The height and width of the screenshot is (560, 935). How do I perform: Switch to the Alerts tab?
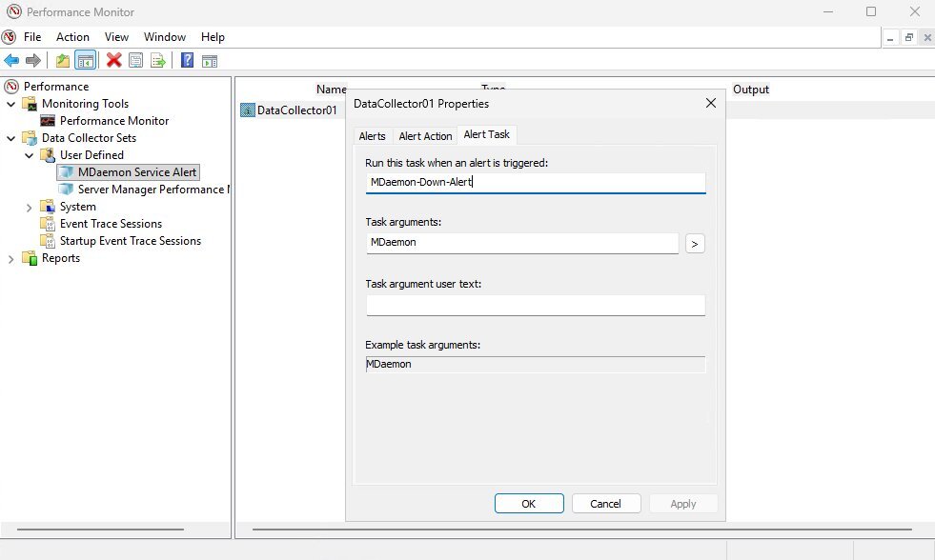(x=372, y=136)
